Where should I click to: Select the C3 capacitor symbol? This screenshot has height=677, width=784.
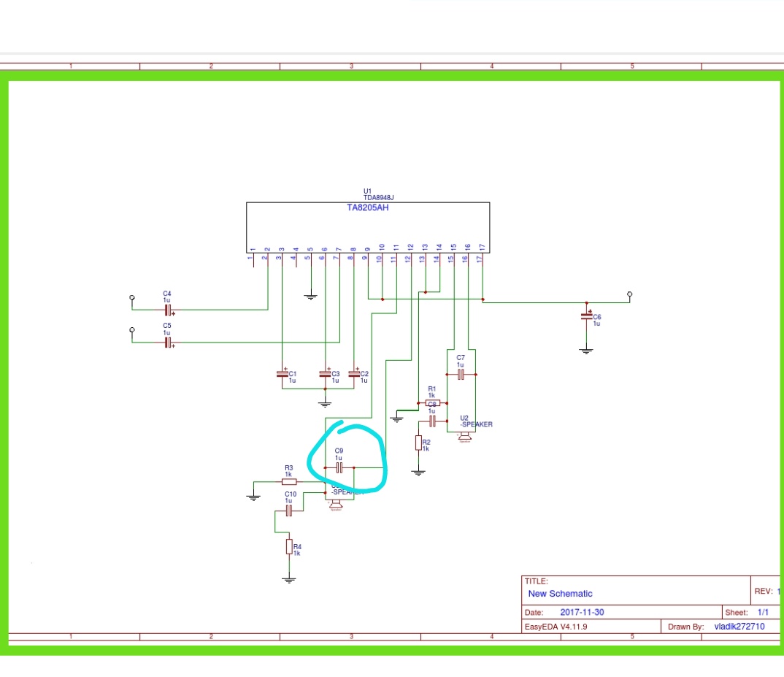[325, 374]
